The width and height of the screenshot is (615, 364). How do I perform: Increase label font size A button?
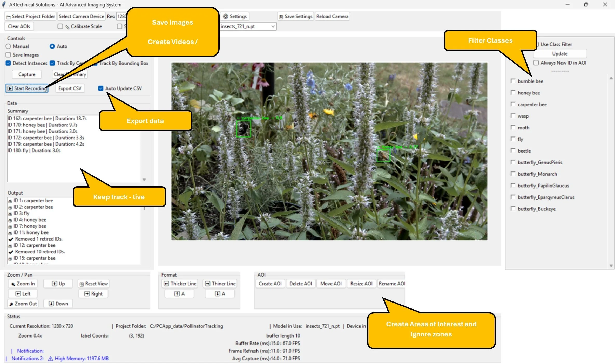[x=179, y=294]
